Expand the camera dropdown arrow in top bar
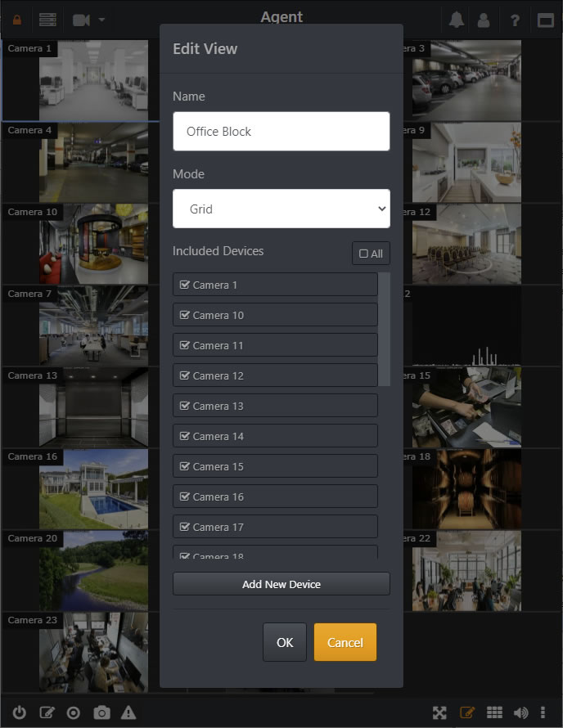This screenshot has height=728, width=563. tap(101, 20)
